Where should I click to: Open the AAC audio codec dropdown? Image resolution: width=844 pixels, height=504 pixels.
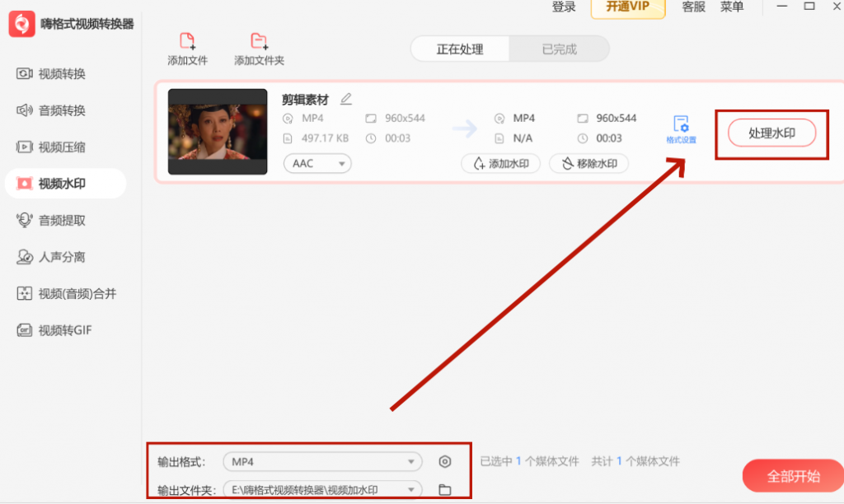click(x=316, y=163)
